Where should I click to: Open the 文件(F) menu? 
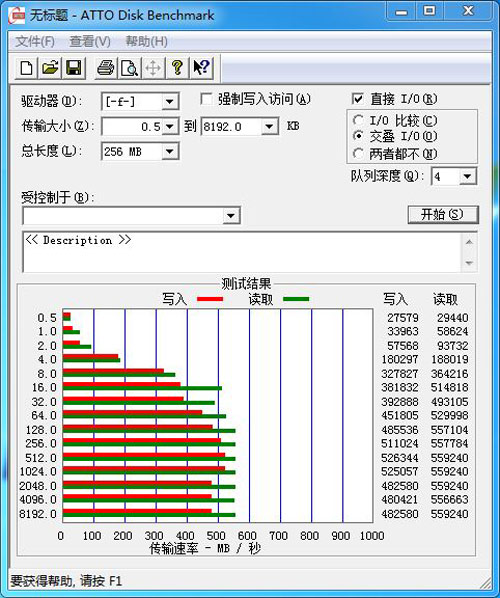pos(35,41)
